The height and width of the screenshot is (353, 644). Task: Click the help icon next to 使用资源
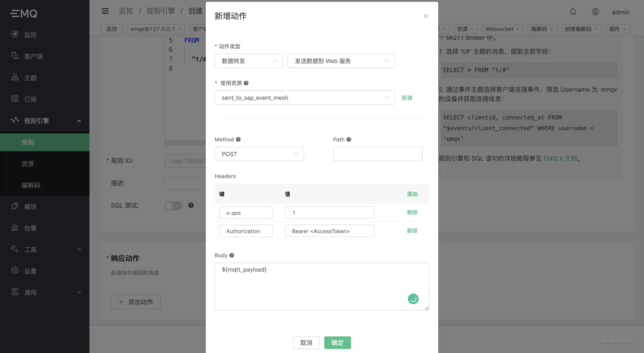point(246,83)
